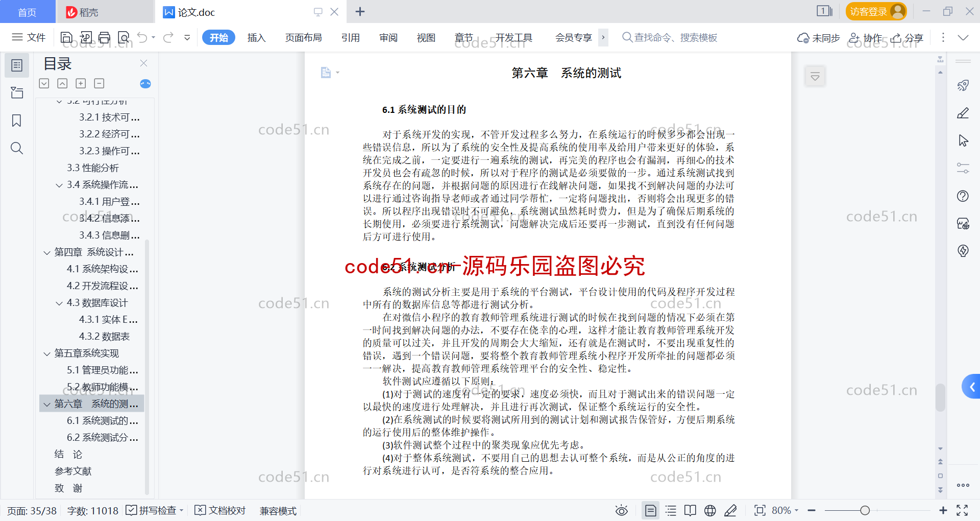Select 6.1 系统测试的 outline entry
Viewport: 980px width, 521px height.
(x=103, y=420)
